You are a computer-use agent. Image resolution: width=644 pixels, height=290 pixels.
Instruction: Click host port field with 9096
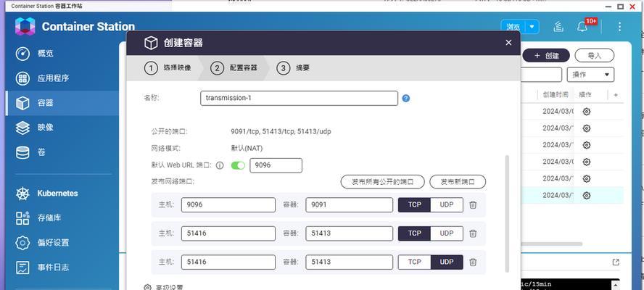coord(228,204)
